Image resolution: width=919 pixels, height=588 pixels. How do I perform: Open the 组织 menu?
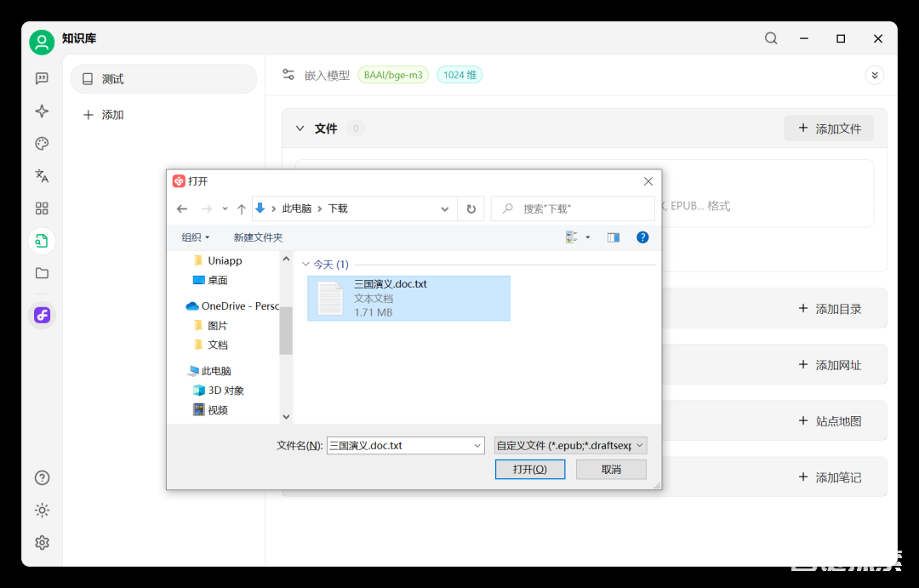[x=195, y=237]
